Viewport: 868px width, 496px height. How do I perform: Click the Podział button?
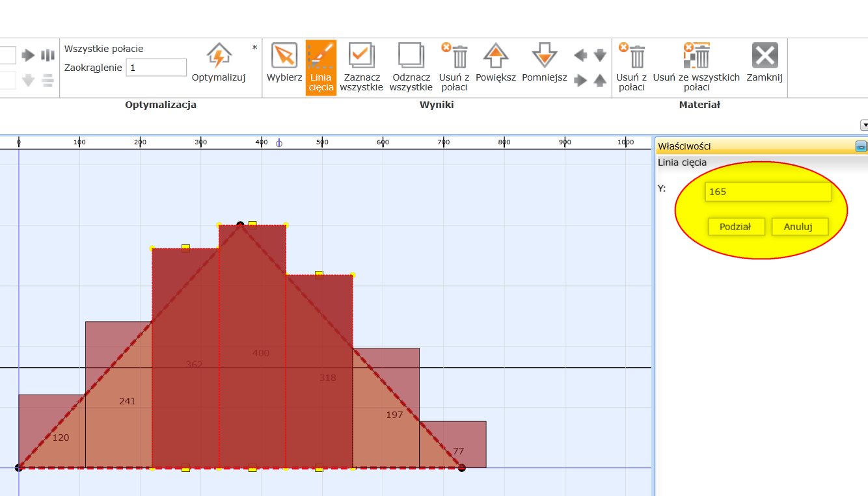click(x=735, y=227)
